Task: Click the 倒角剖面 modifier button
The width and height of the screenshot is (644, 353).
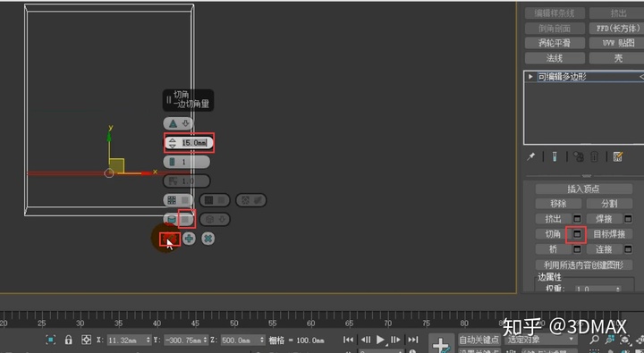Action: 555,29
